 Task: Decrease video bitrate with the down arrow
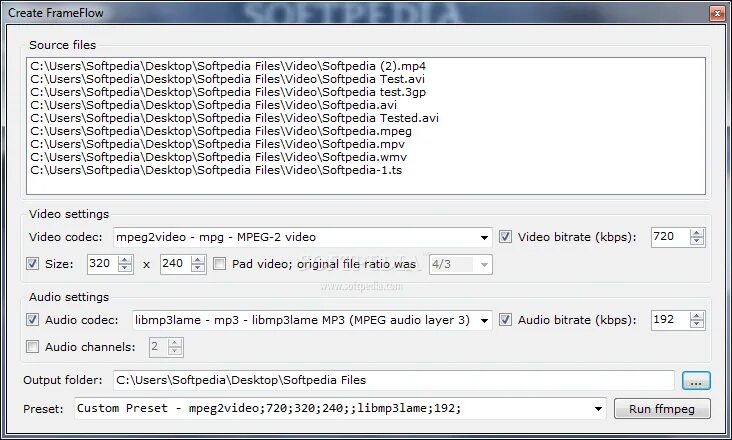coord(697,241)
